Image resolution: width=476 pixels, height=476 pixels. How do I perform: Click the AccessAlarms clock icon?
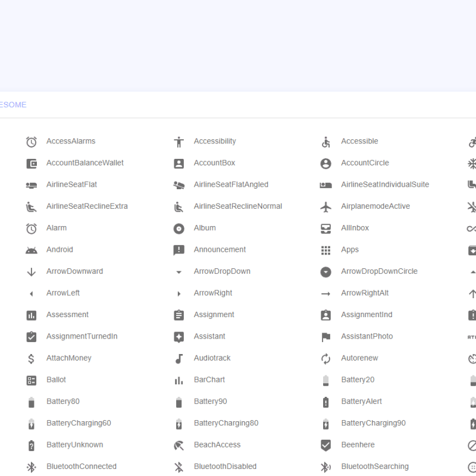(32, 142)
